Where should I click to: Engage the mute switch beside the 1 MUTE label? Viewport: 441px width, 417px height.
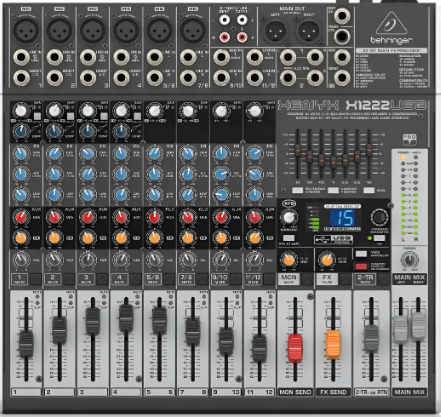36,279
